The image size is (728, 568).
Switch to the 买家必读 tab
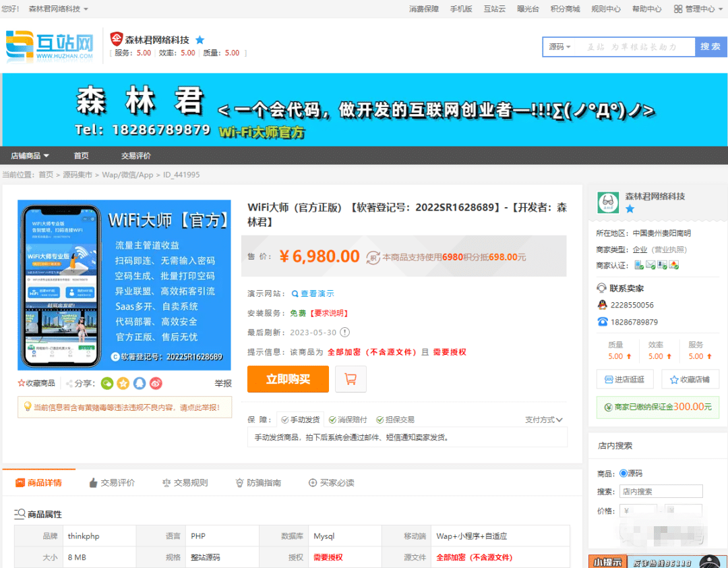point(332,483)
